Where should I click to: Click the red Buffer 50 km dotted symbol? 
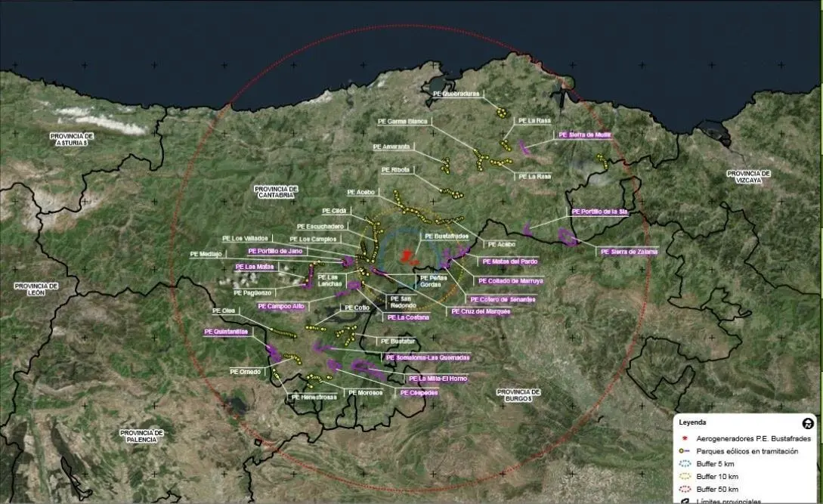pos(685,489)
